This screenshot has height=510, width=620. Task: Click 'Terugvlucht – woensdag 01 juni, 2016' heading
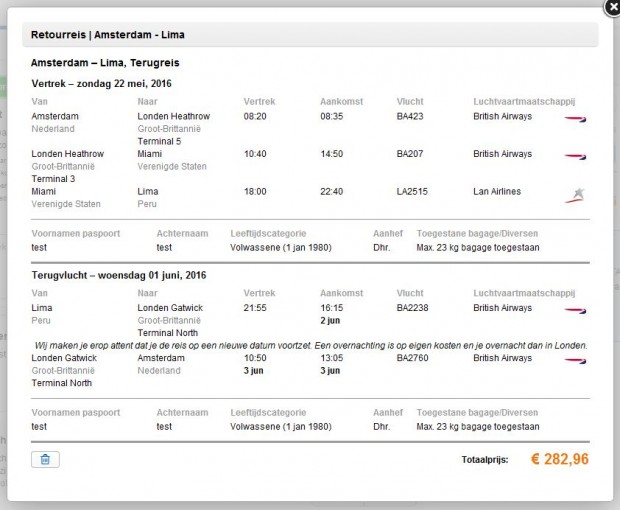(119, 275)
